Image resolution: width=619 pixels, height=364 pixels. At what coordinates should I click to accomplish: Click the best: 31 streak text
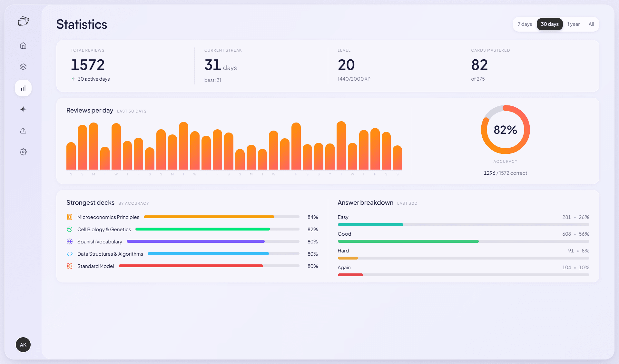pyautogui.click(x=213, y=80)
